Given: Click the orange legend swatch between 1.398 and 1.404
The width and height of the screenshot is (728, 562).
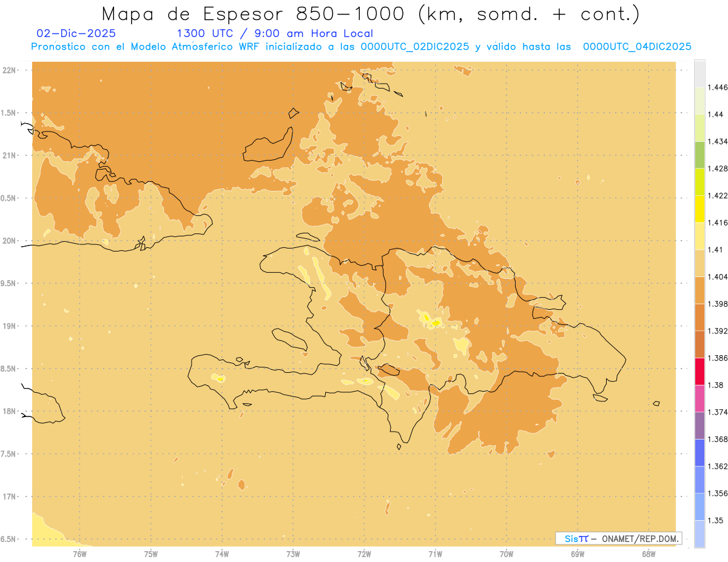Looking at the screenshot, I should pos(699,290).
